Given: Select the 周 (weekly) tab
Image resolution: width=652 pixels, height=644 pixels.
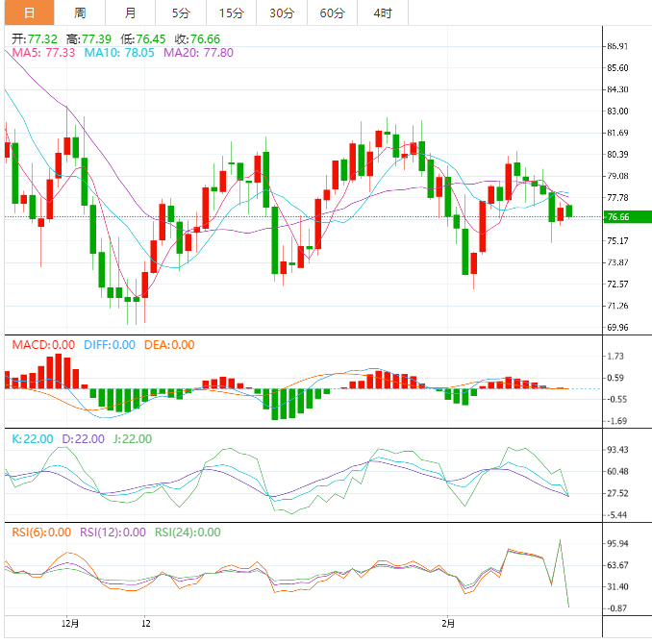Looking at the screenshot, I should pos(80,12).
